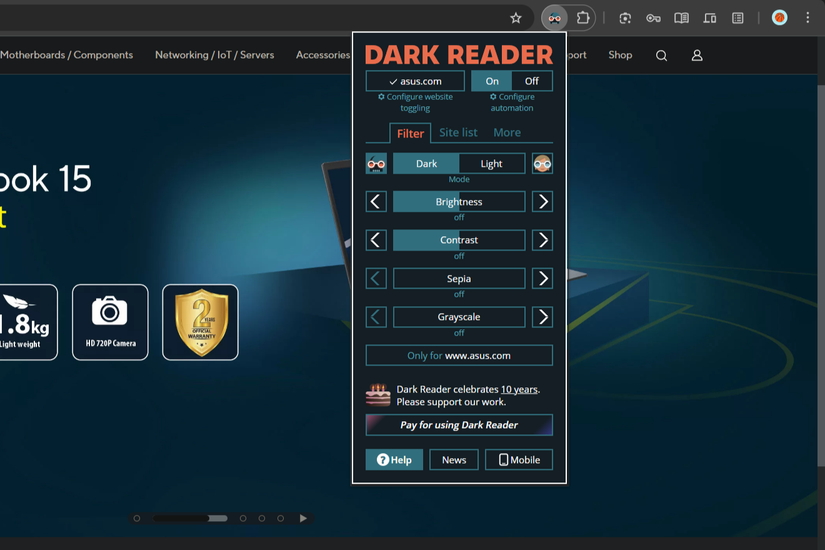The width and height of the screenshot is (825, 550).
Task: Switch to the Site list tab
Action: click(x=458, y=133)
